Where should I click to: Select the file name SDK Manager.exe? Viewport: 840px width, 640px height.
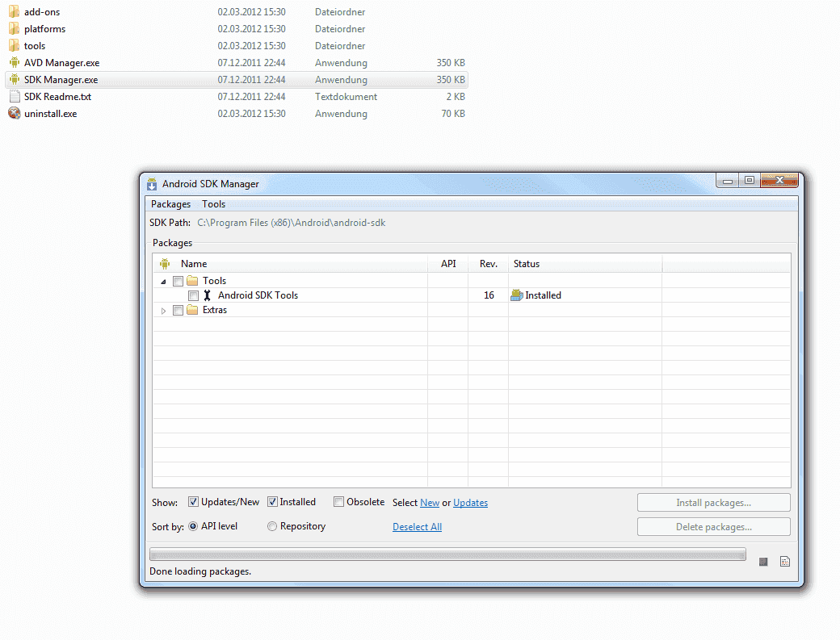(61, 80)
